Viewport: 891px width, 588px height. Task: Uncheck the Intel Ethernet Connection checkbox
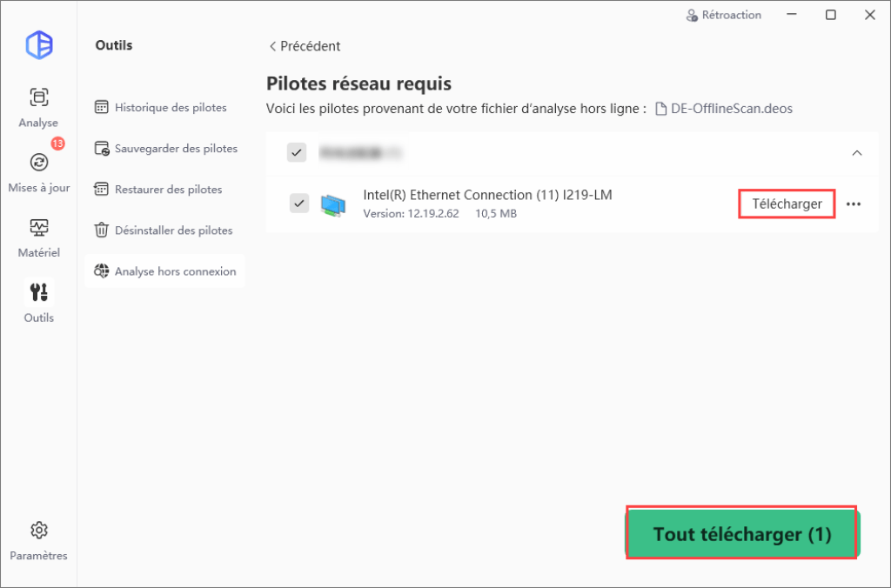point(299,203)
